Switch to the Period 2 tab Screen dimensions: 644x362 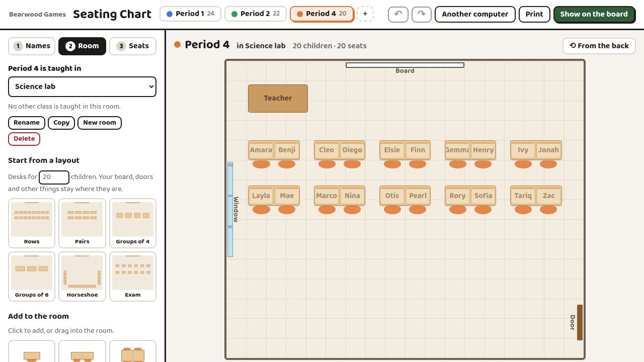(256, 14)
